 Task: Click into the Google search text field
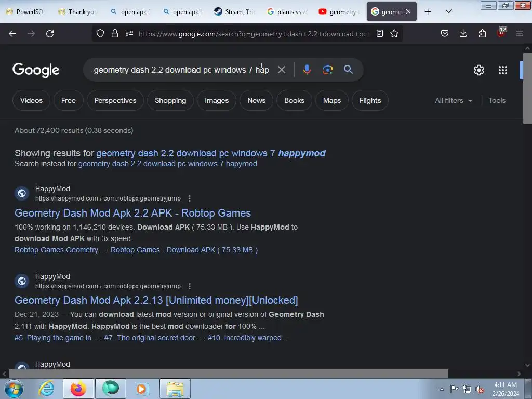click(x=181, y=70)
